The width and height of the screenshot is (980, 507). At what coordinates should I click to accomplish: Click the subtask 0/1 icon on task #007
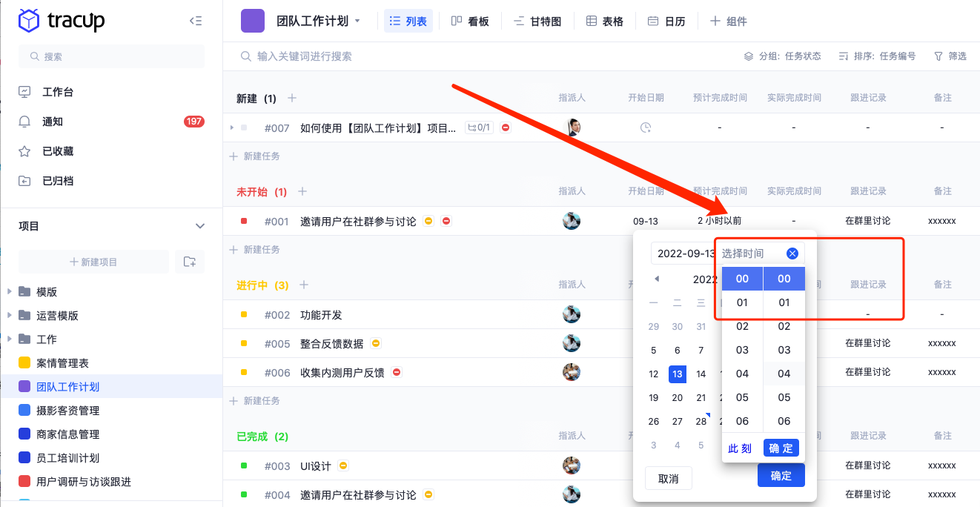[x=478, y=127]
